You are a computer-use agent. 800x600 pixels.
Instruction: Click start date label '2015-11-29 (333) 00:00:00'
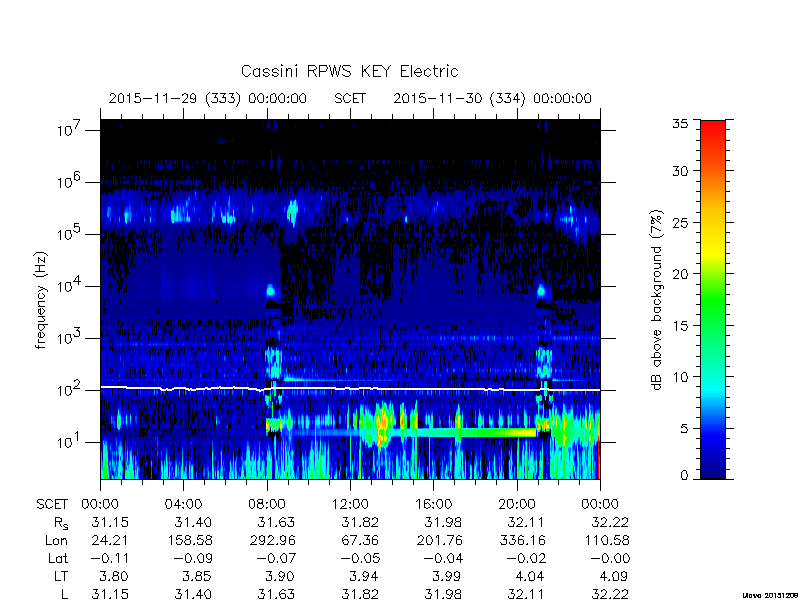pyautogui.click(x=208, y=98)
